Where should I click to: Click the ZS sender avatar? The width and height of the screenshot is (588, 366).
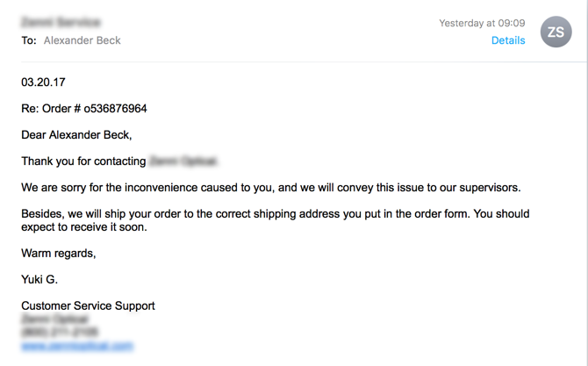(556, 32)
